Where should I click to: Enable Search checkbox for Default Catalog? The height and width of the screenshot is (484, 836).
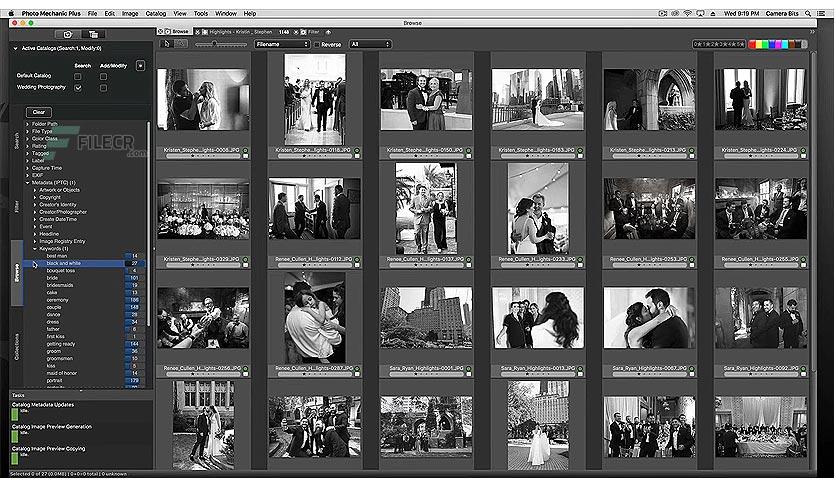[x=78, y=76]
